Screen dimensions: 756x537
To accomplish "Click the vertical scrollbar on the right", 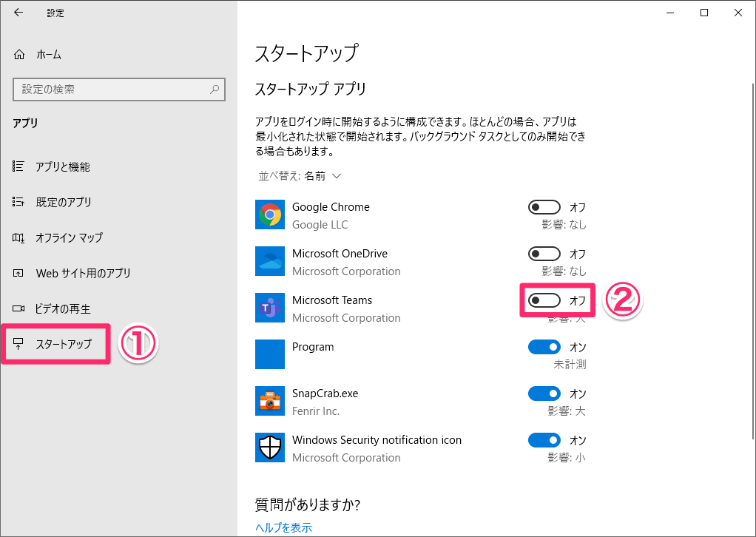I will coord(752,260).
